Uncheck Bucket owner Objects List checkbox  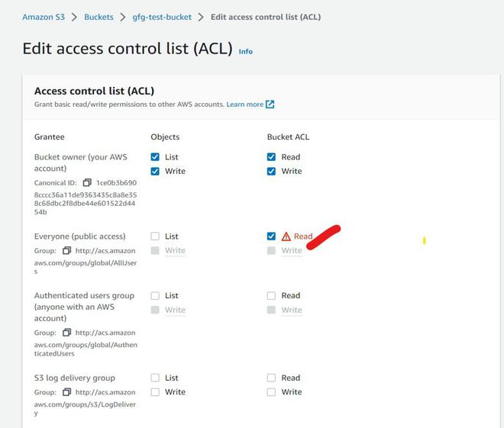click(x=155, y=157)
